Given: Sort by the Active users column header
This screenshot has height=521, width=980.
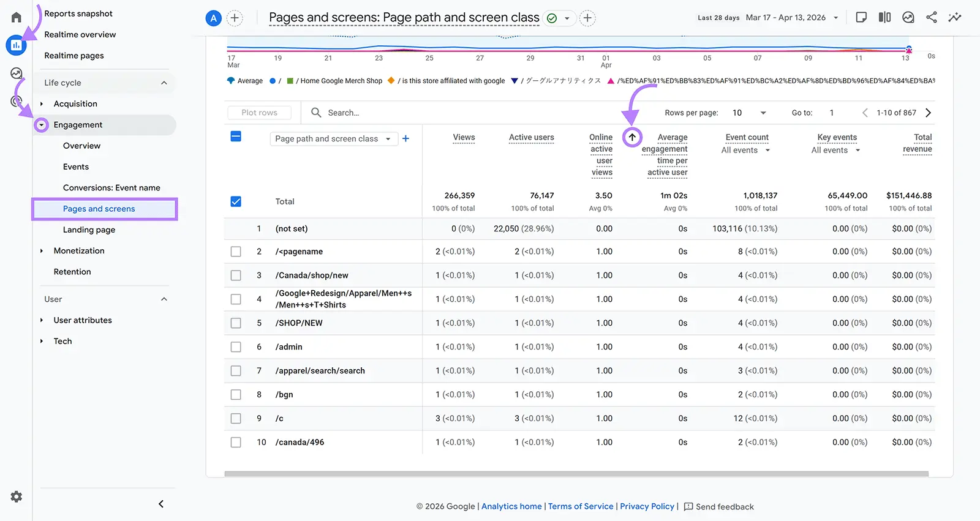Looking at the screenshot, I should [531, 137].
